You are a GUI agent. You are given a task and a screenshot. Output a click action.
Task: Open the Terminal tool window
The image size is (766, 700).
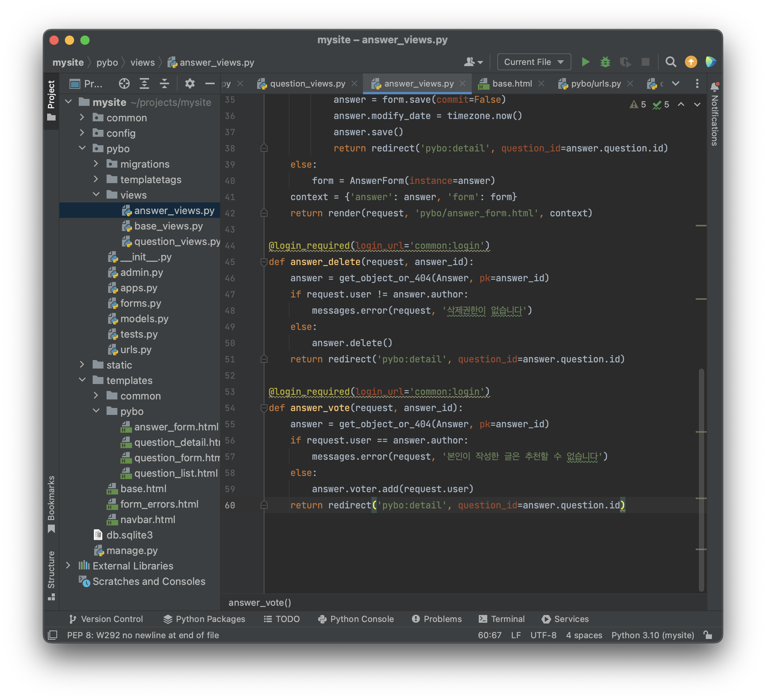tap(502, 619)
